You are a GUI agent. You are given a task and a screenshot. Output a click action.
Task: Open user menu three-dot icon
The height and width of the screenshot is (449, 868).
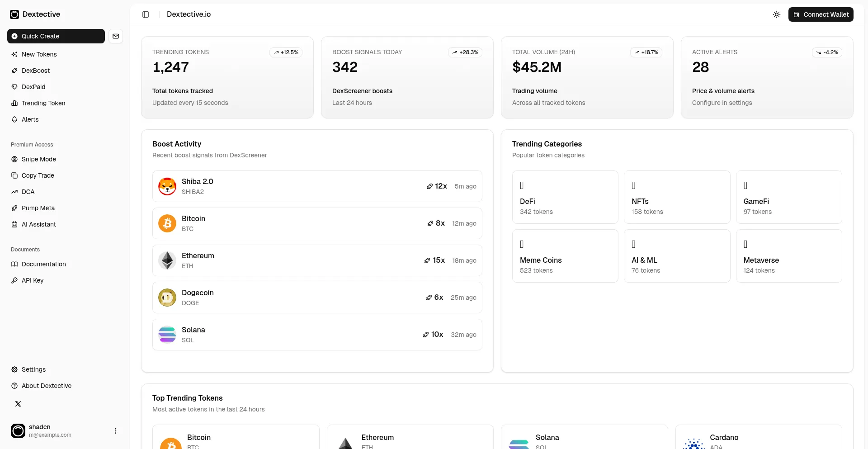116,431
